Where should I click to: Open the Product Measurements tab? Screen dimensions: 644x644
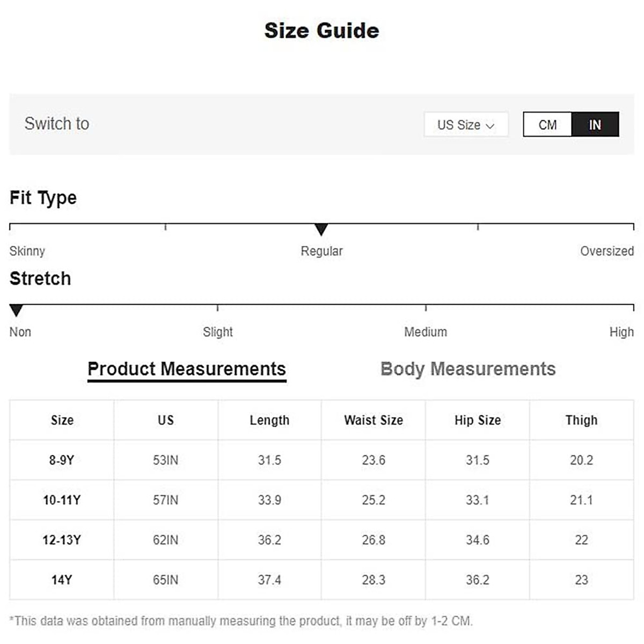(187, 369)
